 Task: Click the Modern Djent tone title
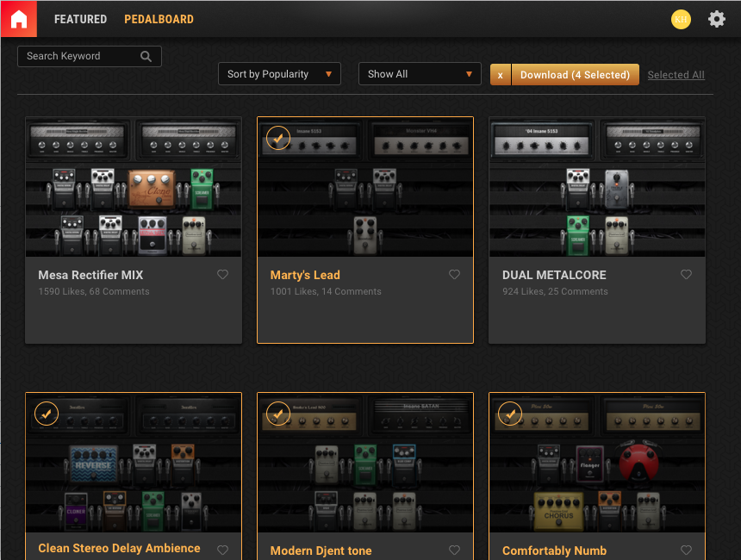pos(321,551)
